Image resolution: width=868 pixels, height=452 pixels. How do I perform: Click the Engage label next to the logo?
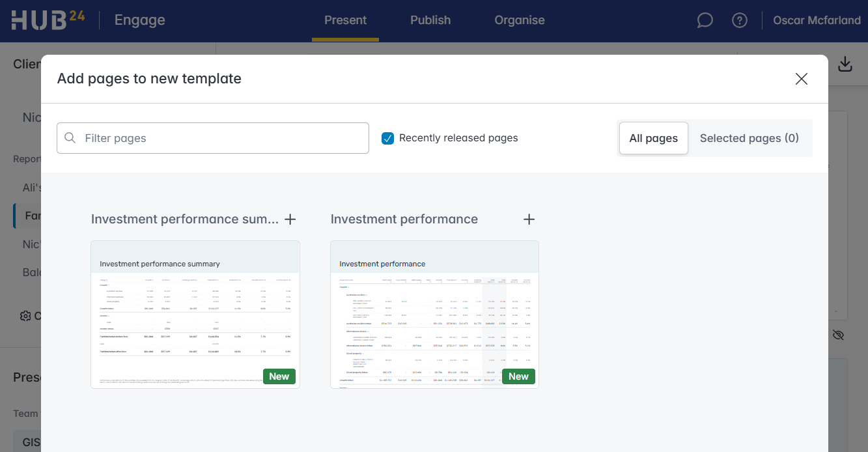139,20
